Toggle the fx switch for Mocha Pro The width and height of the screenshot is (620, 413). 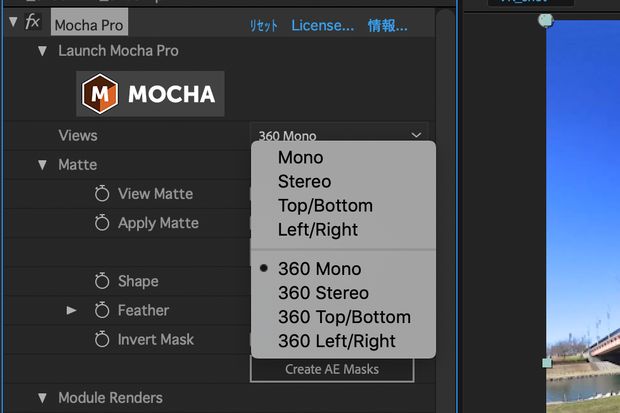[x=32, y=22]
